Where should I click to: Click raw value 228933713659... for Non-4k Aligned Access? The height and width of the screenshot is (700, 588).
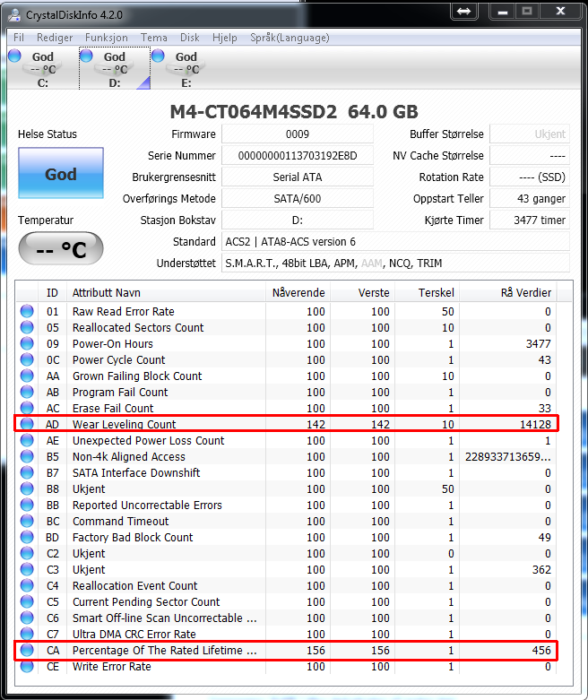click(507, 457)
